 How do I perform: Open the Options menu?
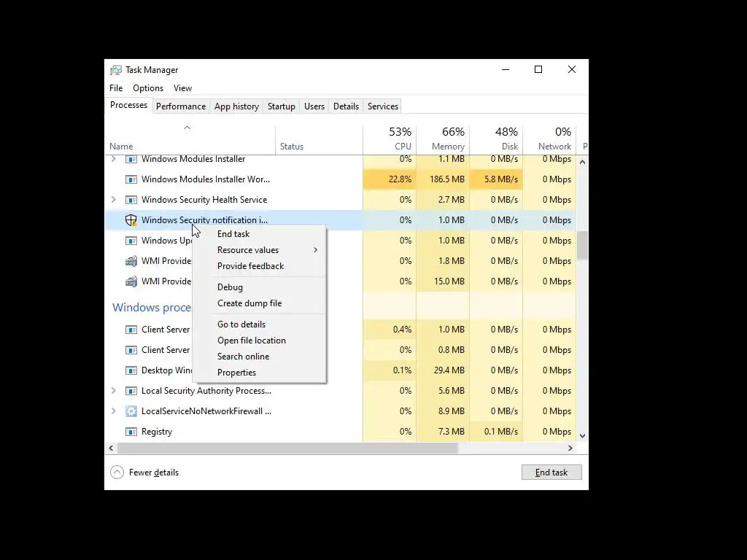148,88
